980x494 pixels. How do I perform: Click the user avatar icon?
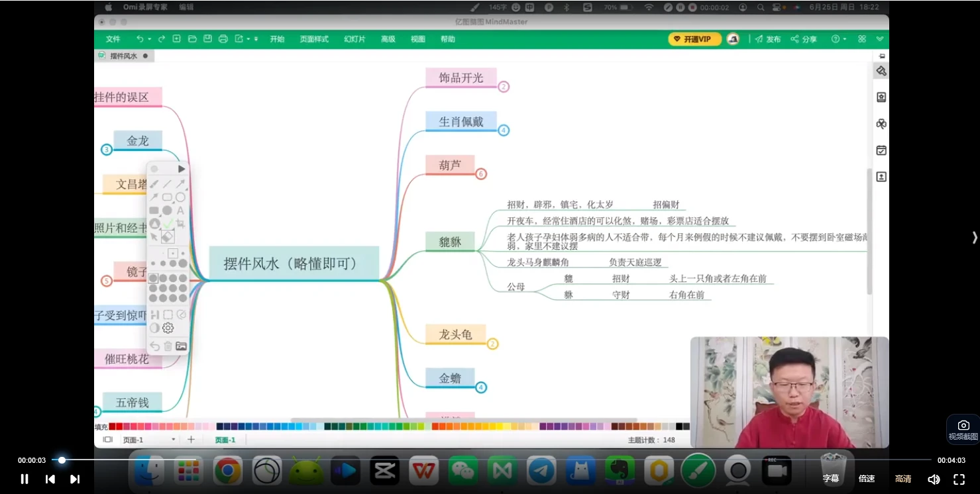[733, 39]
